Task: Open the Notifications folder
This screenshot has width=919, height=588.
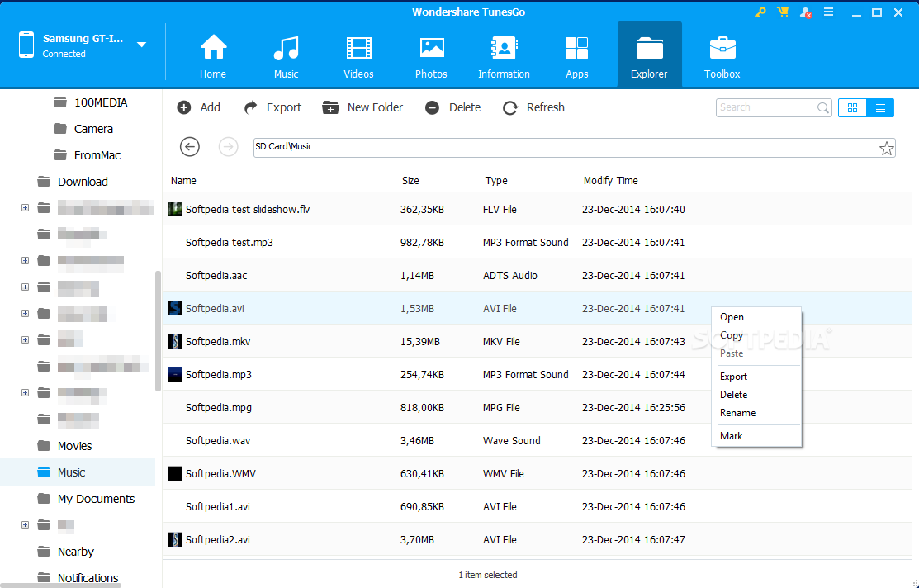Action: coord(78,578)
